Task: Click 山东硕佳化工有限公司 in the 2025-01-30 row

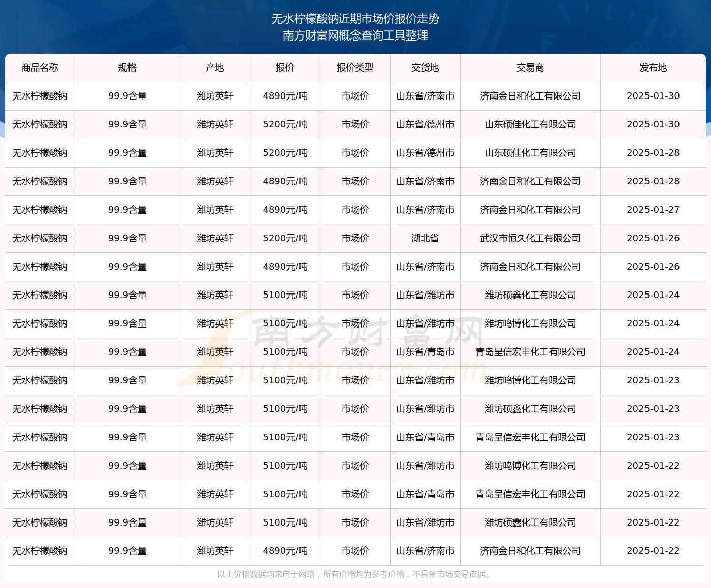Action: tap(530, 124)
